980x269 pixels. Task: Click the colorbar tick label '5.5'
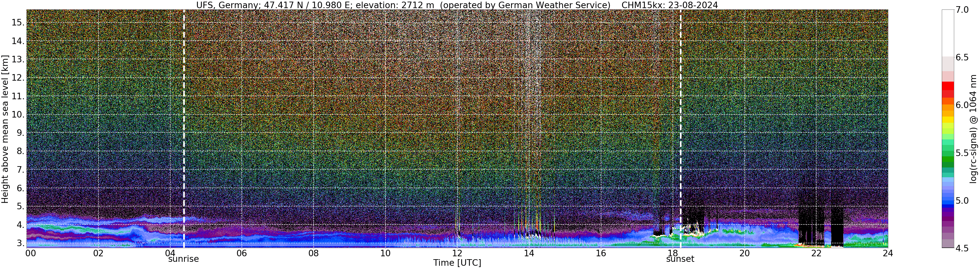point(962,153)
